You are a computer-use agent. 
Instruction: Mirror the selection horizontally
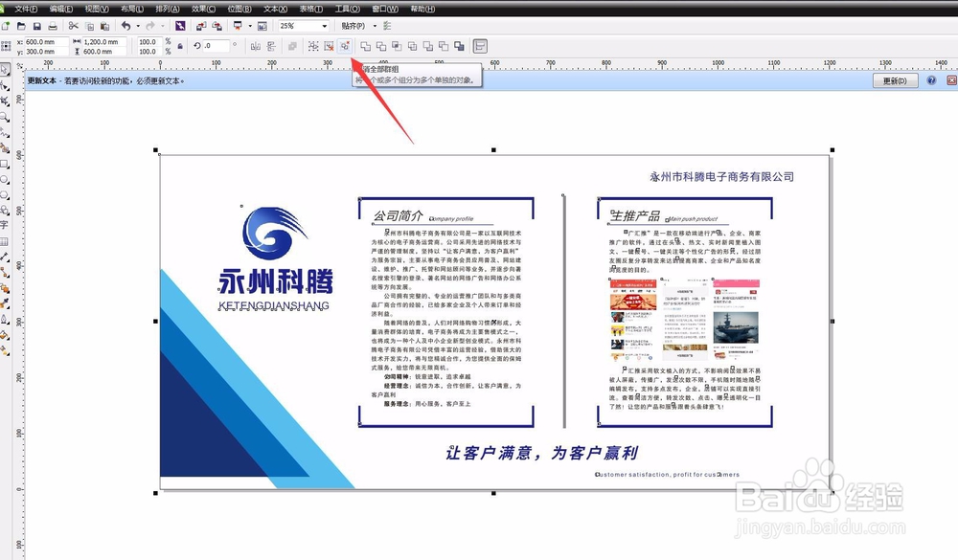(x=256, y=46)
